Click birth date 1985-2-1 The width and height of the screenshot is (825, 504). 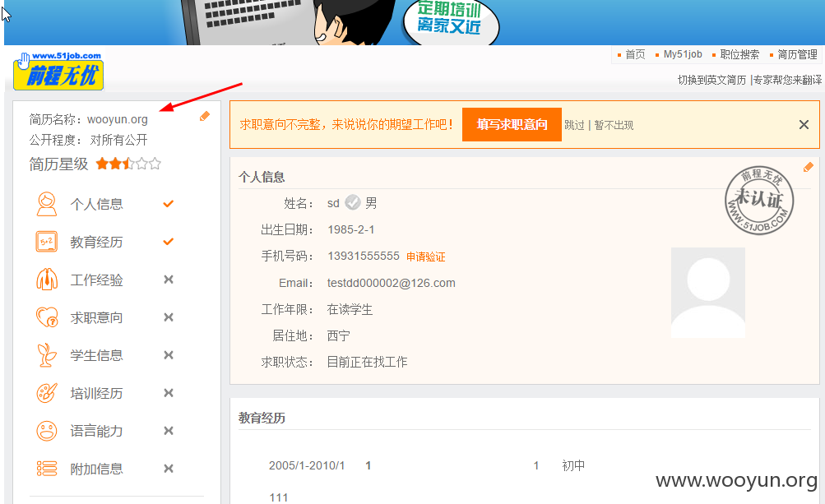pos(351,230)
